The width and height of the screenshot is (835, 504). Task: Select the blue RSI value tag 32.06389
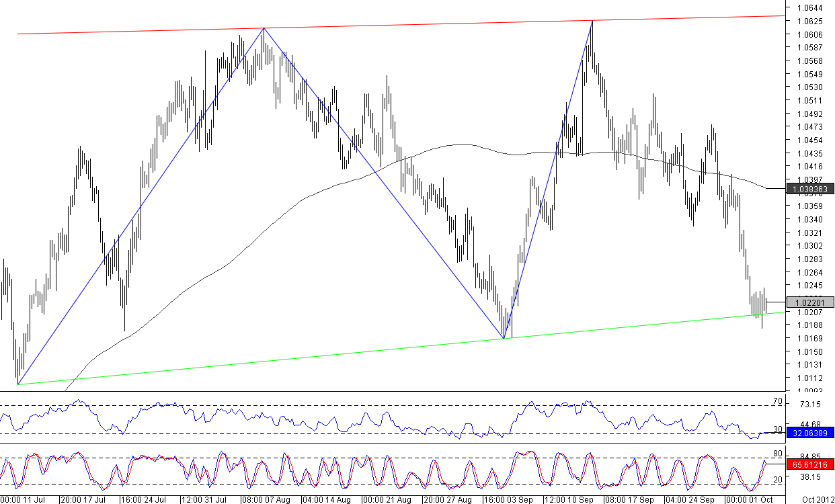[x=810, y=434]
